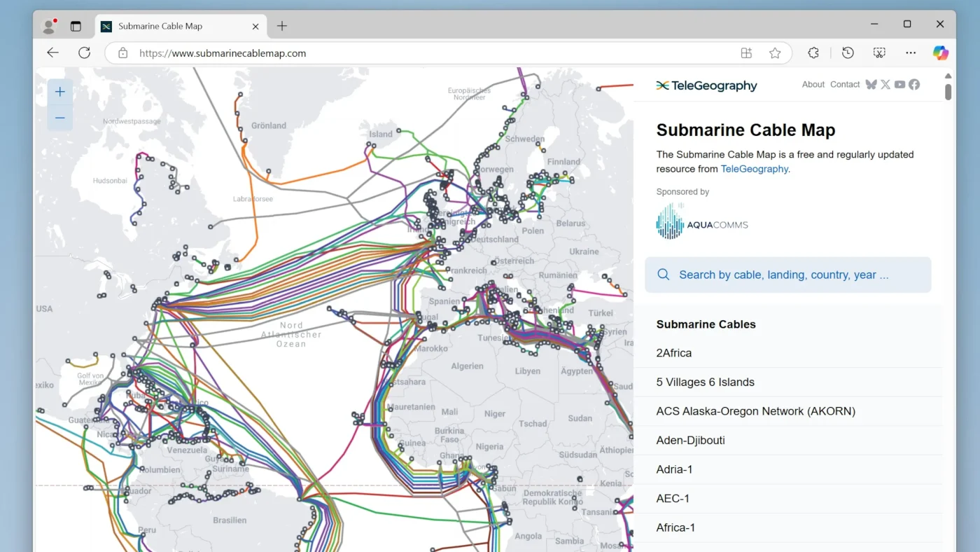980x552 pixels.
Task: Close the Submarine Cable Map tab
Action: [255, 27]
